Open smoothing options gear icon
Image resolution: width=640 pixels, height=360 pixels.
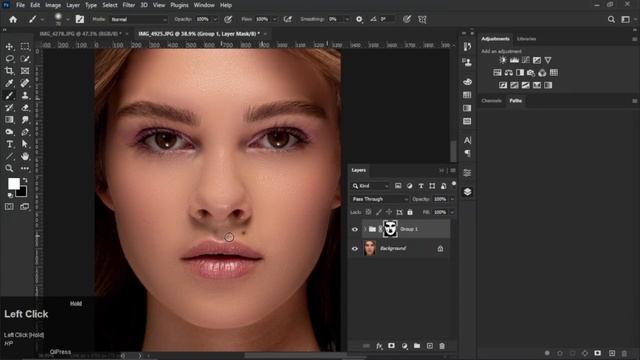pos(359,19)
